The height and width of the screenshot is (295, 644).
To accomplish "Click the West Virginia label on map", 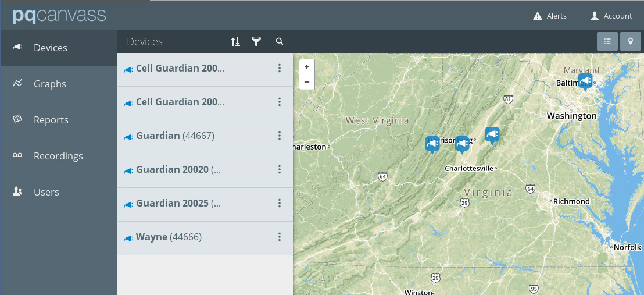I will (x=377, y=120).
